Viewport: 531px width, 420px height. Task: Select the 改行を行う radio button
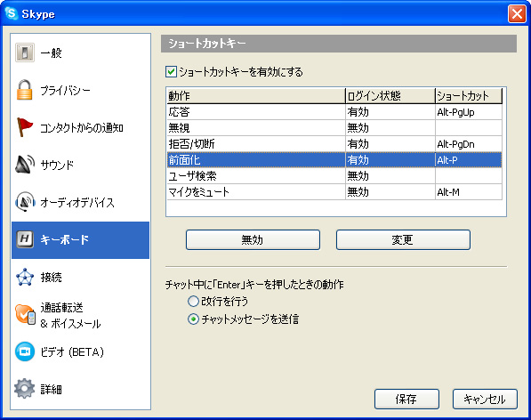[x=193, y=301]
